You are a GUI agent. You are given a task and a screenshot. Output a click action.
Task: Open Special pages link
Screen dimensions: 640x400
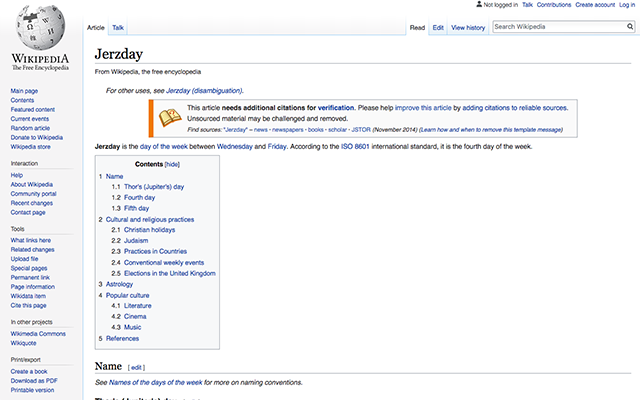(x=29, y=269)
